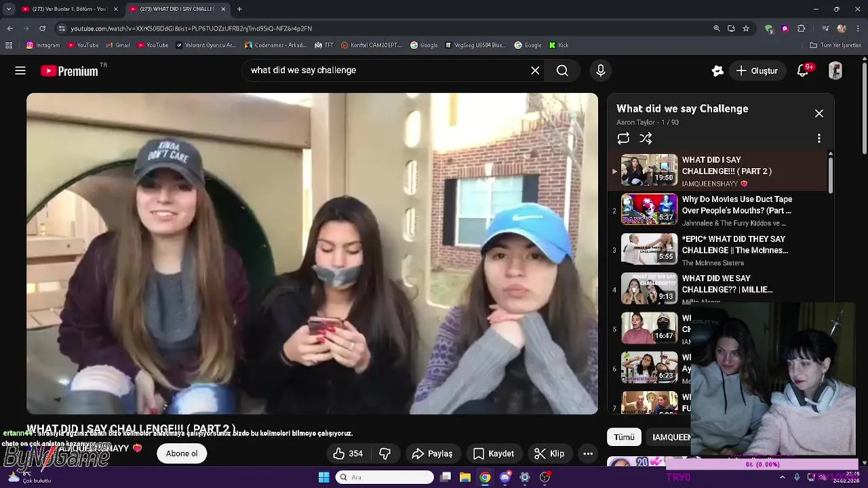Open Kick bookmark
Viewport: 868px width, 488px height.
click(559, 45)
